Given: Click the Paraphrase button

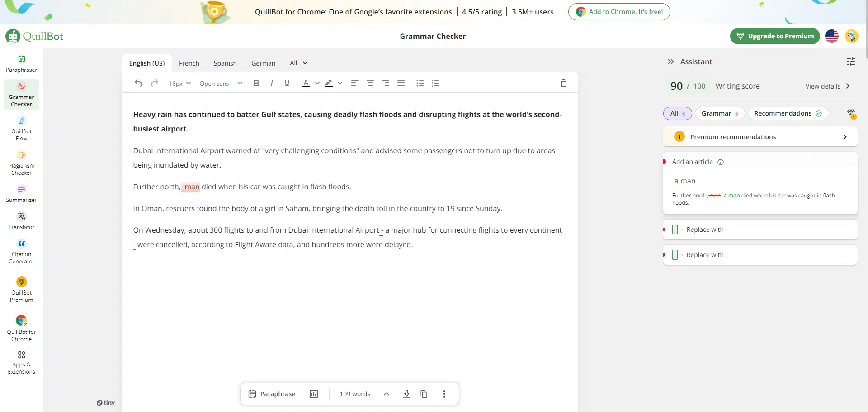Looking at the screenshot, I should point(272,394).
